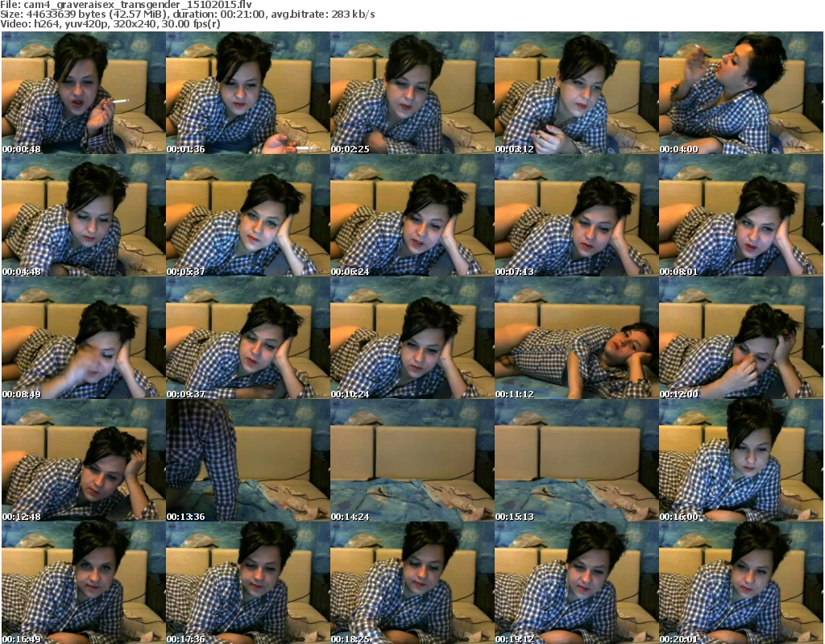
Task: Click the 'Size: 44633639 bytes' header line
Action: (x=187, y=15)
